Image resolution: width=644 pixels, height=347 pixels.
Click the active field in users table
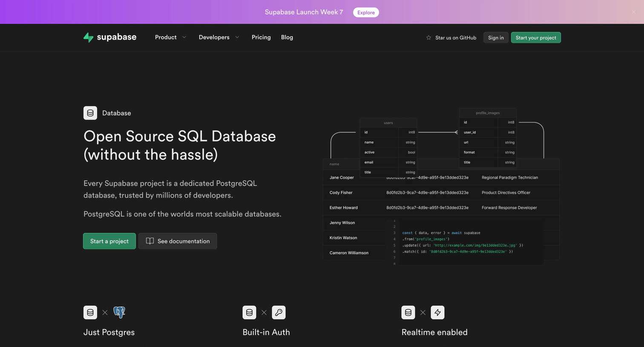(x=369, y=152)
